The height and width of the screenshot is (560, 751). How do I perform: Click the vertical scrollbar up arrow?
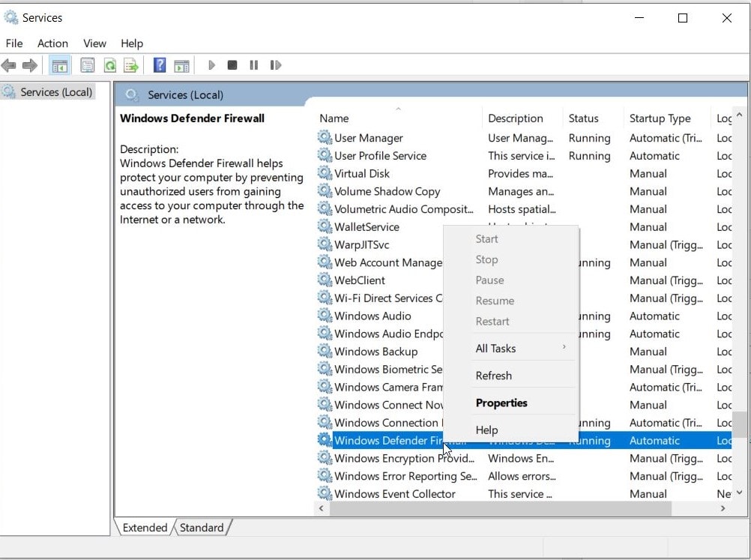[739, 115]
